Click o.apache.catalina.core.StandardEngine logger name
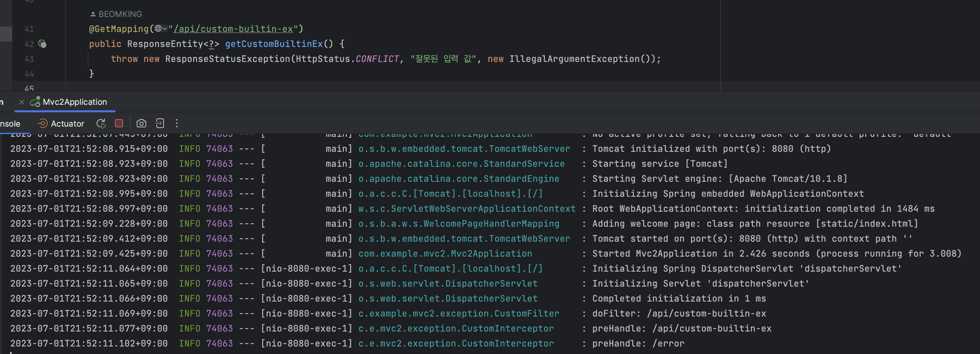 click(459, 178)
